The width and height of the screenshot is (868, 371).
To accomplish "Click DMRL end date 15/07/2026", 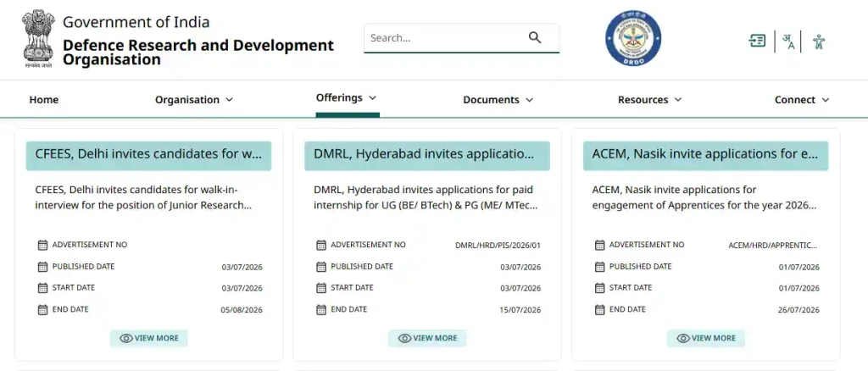I will [x=520, y=310].
